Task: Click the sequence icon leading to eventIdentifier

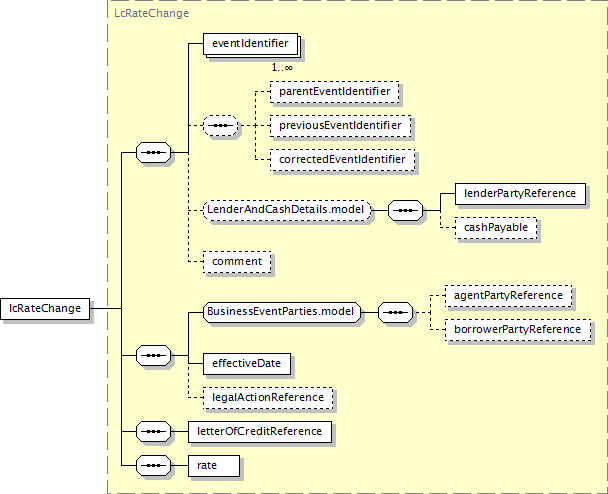Action: pyautogui.click(x=154, y=152)
